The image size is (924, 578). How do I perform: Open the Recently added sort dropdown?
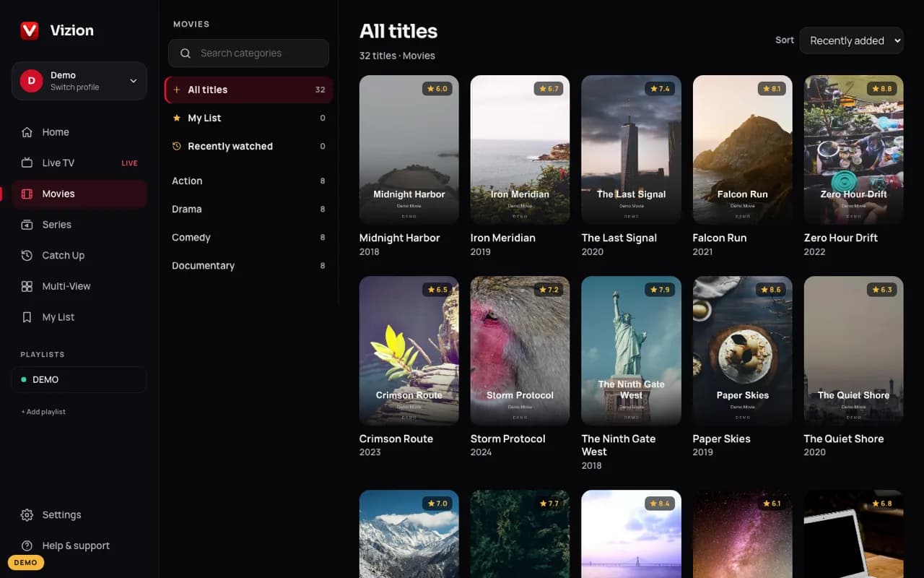[x=851, y=40]
